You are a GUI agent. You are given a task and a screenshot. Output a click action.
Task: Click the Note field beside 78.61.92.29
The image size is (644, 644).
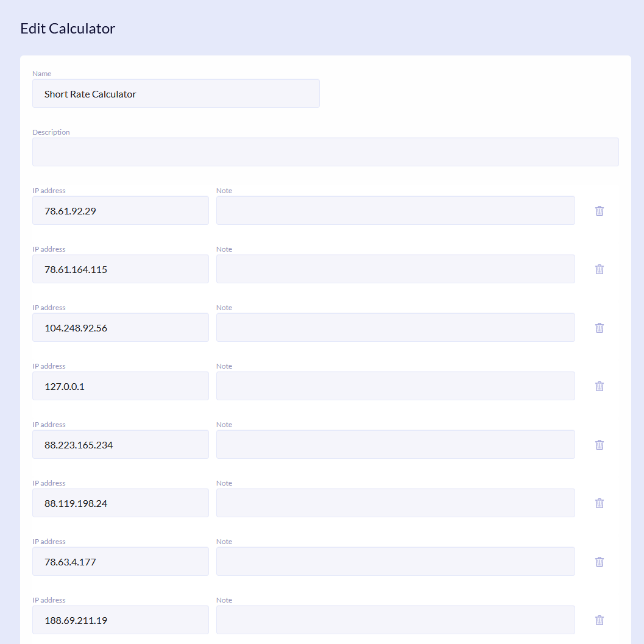point(395,210)
